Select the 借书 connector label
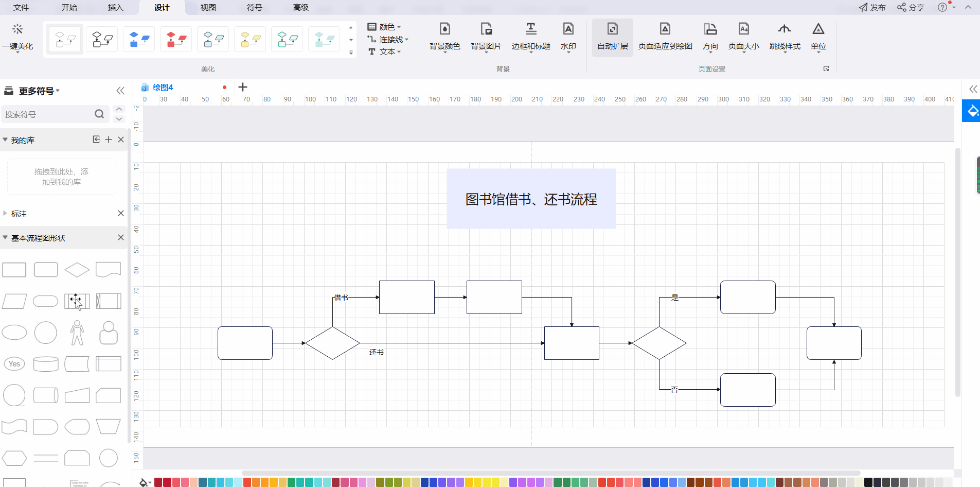The image size is (980, 487). [341, 298]
